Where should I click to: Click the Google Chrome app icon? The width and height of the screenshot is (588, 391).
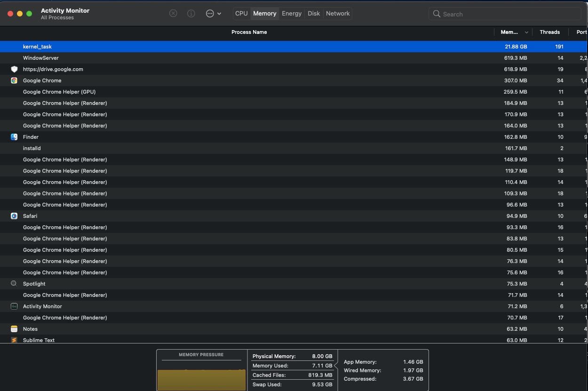coord(14,80)
